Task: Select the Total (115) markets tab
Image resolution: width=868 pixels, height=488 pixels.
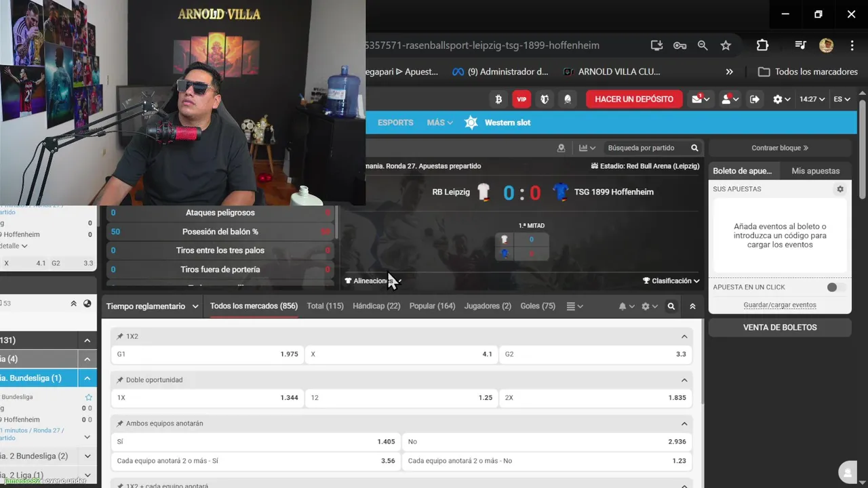Action: (x=325, y=306)
